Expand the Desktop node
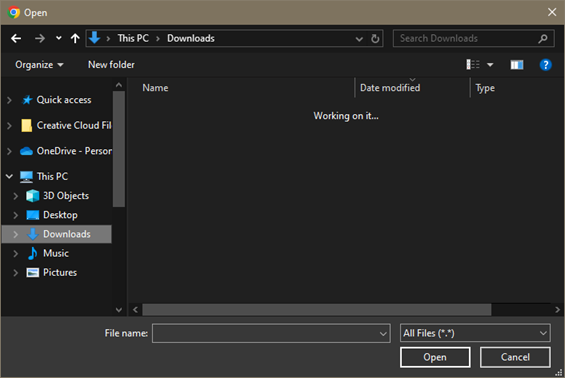565x378 pixels. pyautogui.click(x=15, y=215)
